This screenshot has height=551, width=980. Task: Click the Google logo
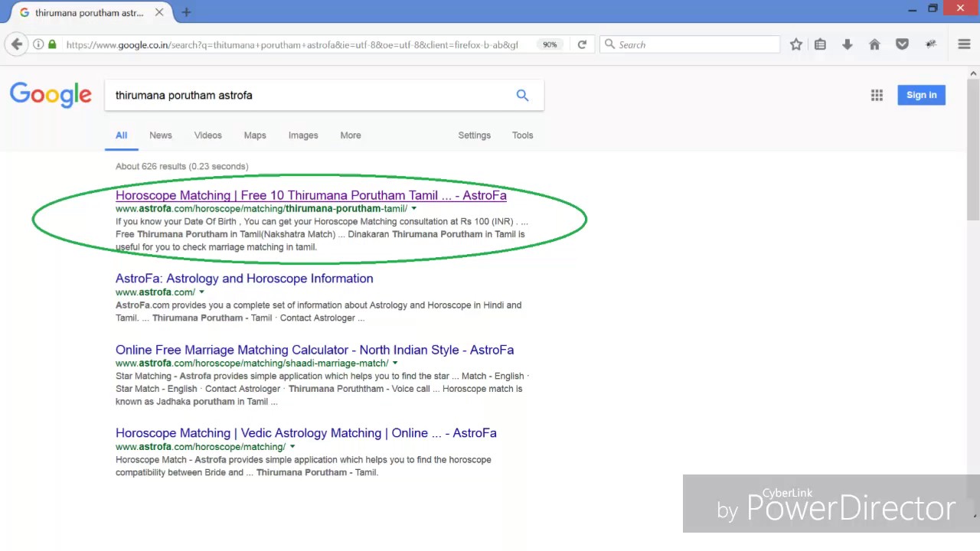(51, 95)
